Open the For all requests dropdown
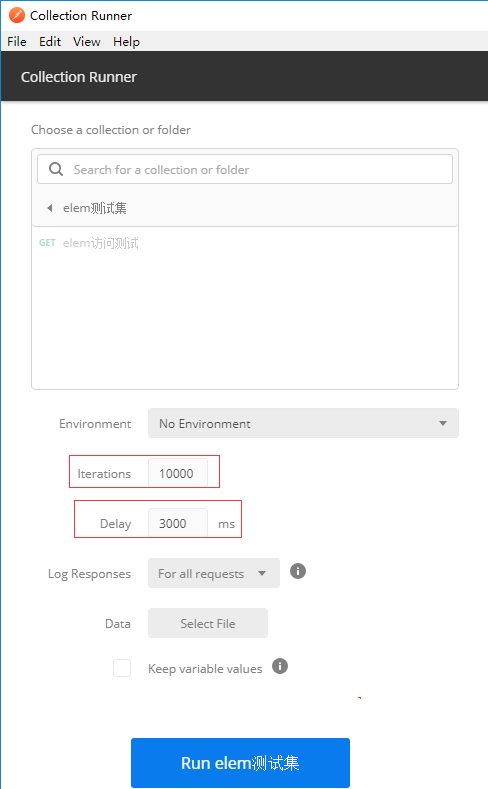 pos(214,573)
